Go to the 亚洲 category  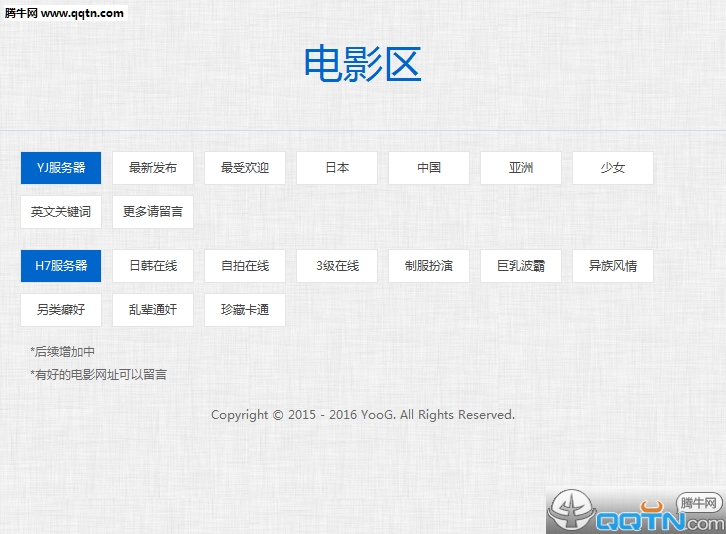tap(521, 168)
